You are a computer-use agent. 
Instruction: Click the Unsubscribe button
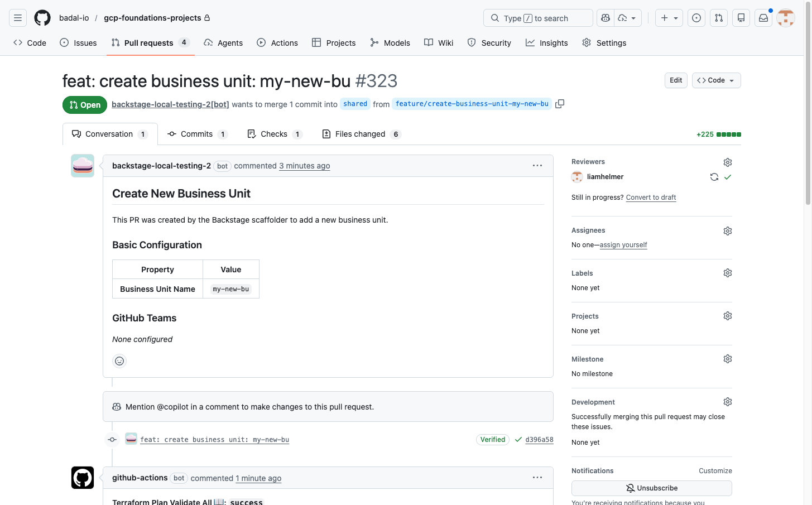click(x=652, y=488)
